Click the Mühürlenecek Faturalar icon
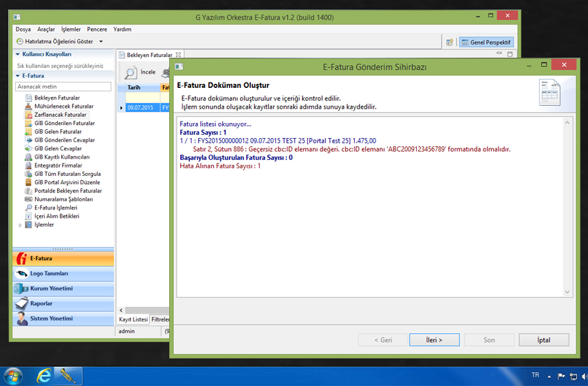The height and width of the screenshot is (386, 588). (28, 106)
